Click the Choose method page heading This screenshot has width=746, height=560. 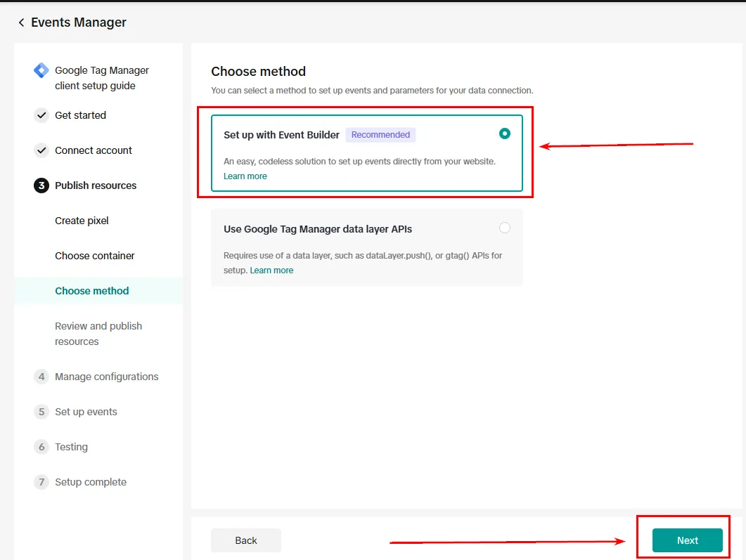258,71
